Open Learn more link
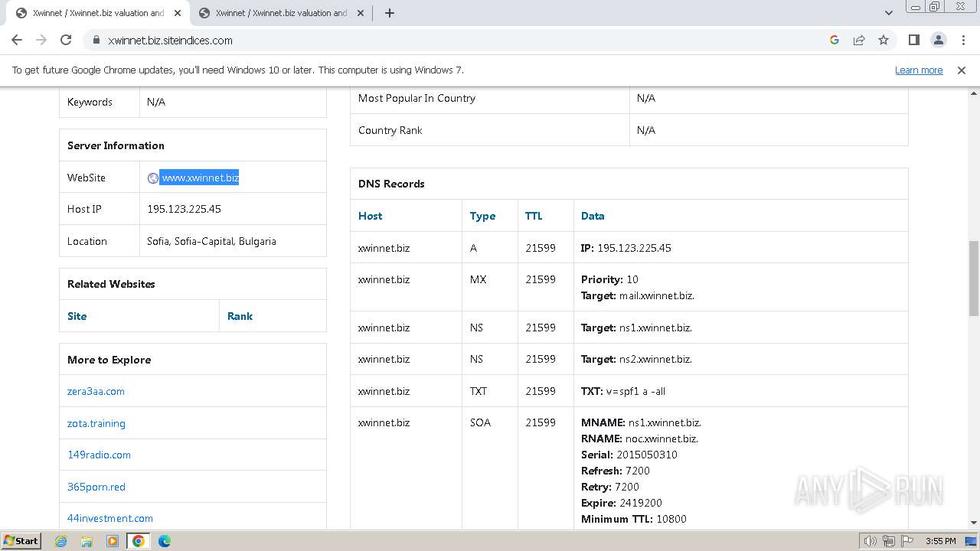The width and height of the screenshot is (980, 551). click(x=919, y=70)
